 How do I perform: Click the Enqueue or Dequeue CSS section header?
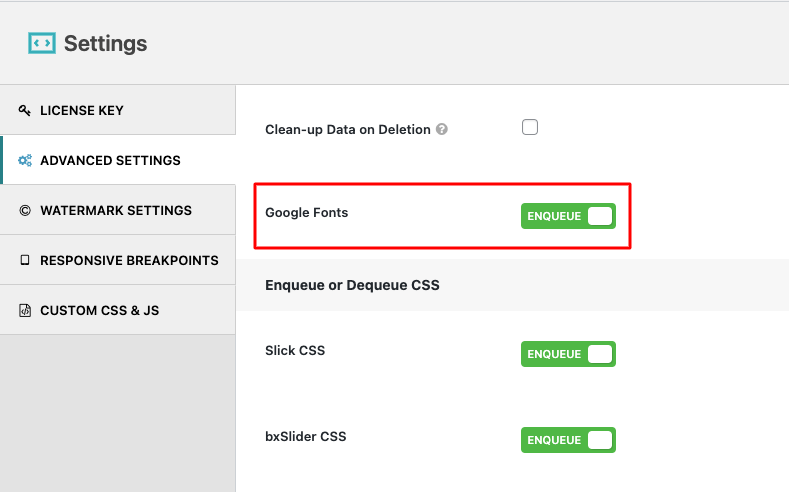pyautogui.click(x=352, y=285)
